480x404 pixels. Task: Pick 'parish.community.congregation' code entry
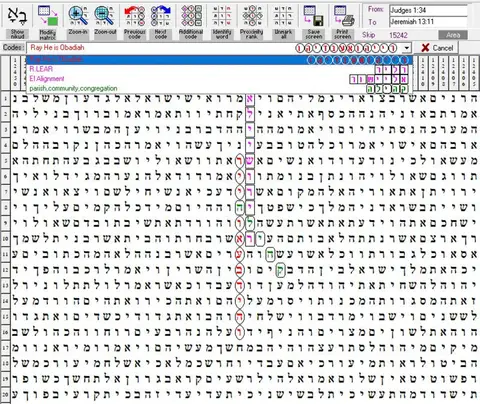coord(219,89)
